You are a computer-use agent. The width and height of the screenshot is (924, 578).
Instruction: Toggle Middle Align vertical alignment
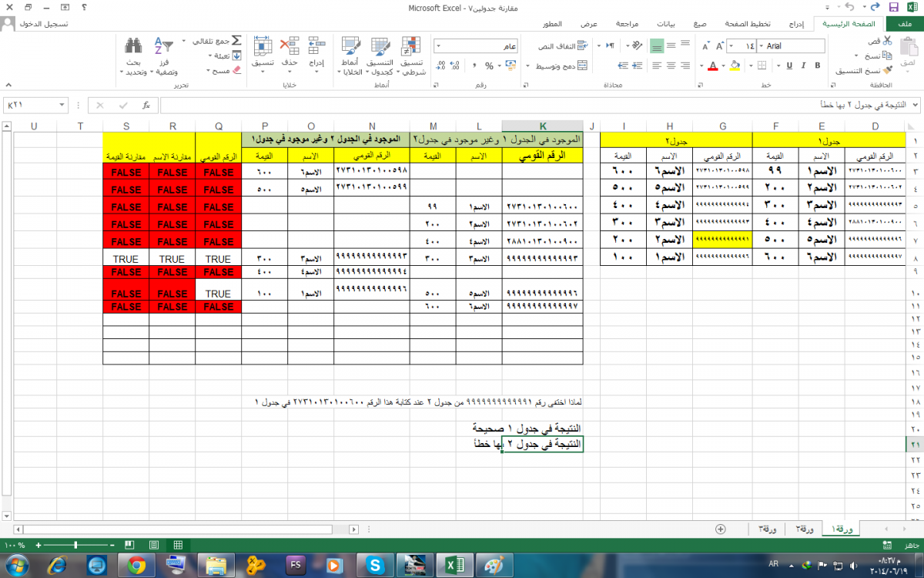pyautogui.click(x=671, y=46)
